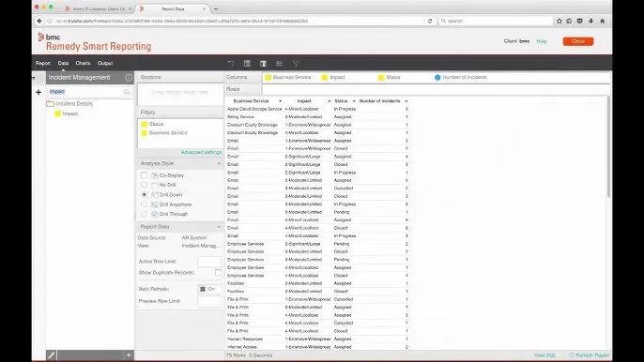644x362 pixels.
Task: Tick the Show Duplicate Records checkbox
Action: (x=218, y=273)
